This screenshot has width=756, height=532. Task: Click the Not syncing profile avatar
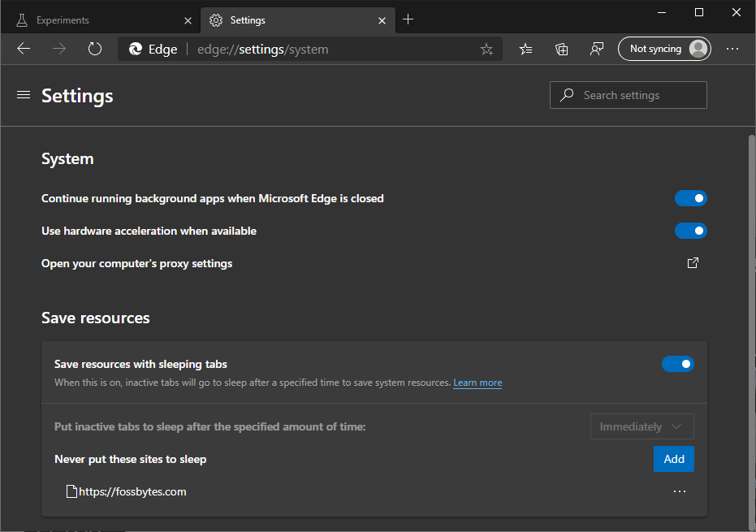pyautogui.click(x=664, y=49)
